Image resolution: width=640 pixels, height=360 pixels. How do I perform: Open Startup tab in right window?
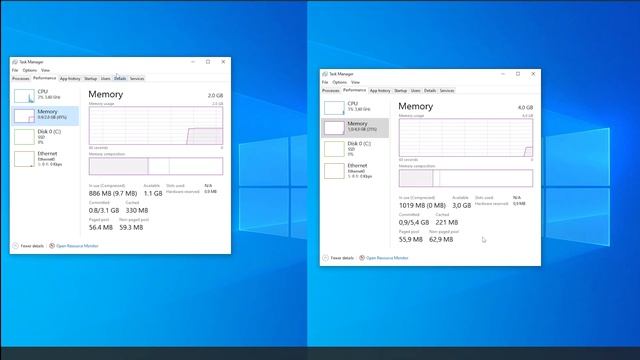click(400, 91)
